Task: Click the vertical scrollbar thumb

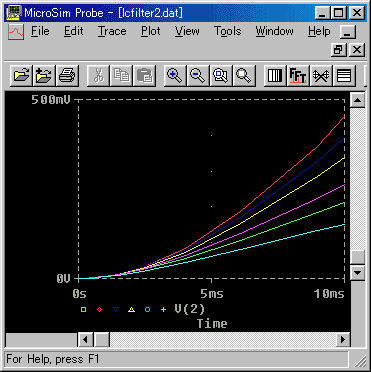Action: [358, 257]
